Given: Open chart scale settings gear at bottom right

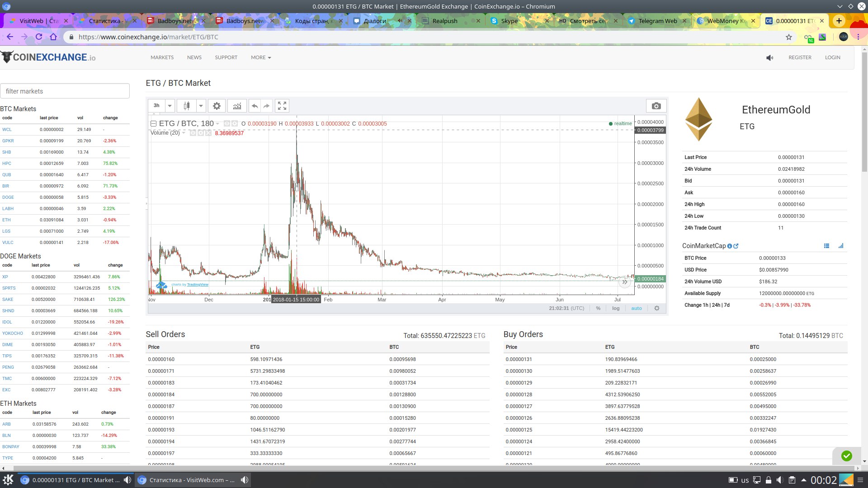Looking at the screenshot, I should tap(657, 308).
